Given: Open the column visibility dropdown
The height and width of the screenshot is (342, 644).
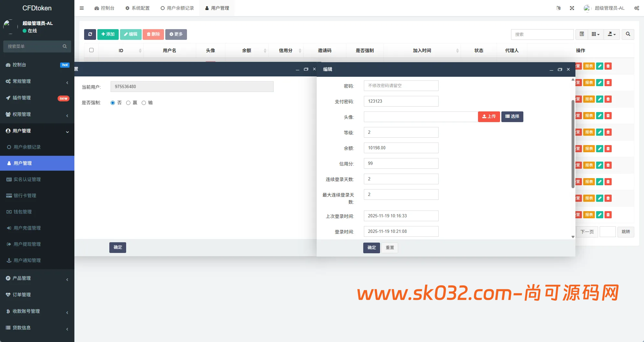Looking at the screenshot, I should (595, 34).
